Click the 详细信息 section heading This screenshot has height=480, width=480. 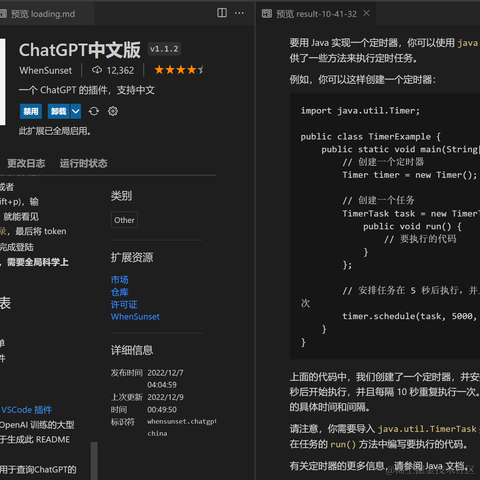[x=132, y=350]
